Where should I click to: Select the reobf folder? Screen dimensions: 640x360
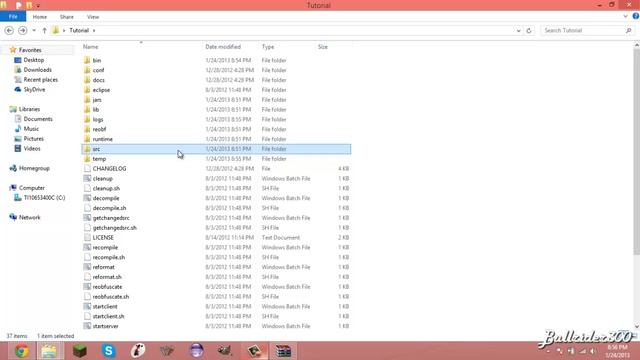click(x=216, y=129)
